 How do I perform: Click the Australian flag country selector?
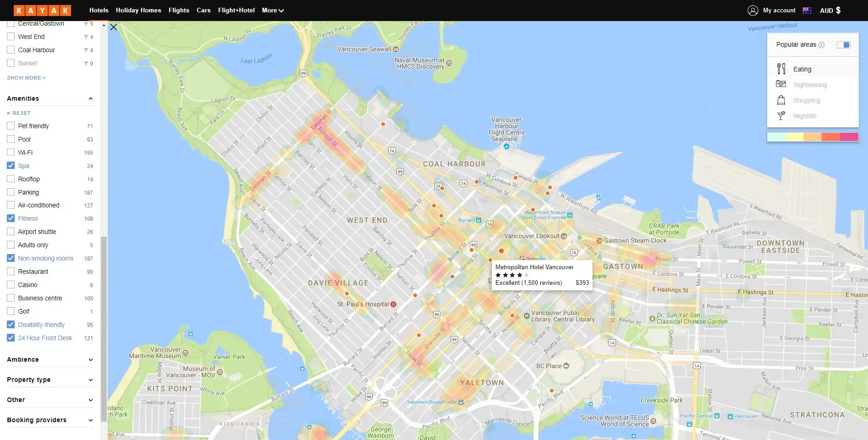(807, 11)
